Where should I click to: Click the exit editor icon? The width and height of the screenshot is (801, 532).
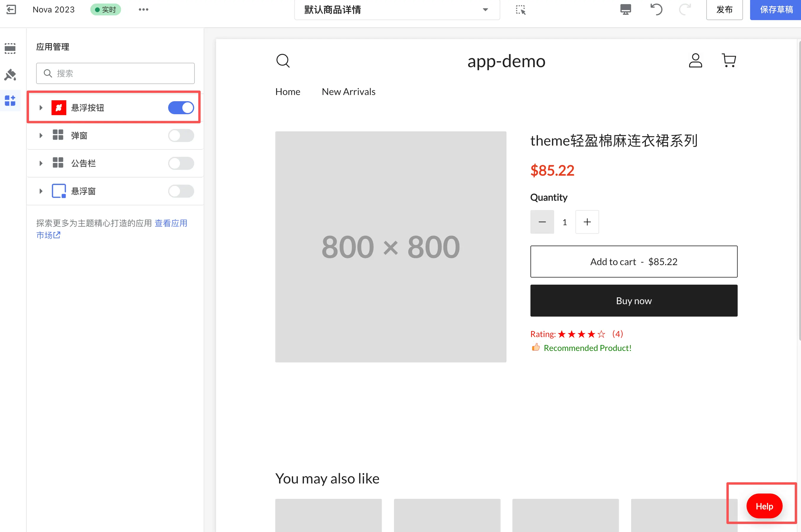(11, 9)
